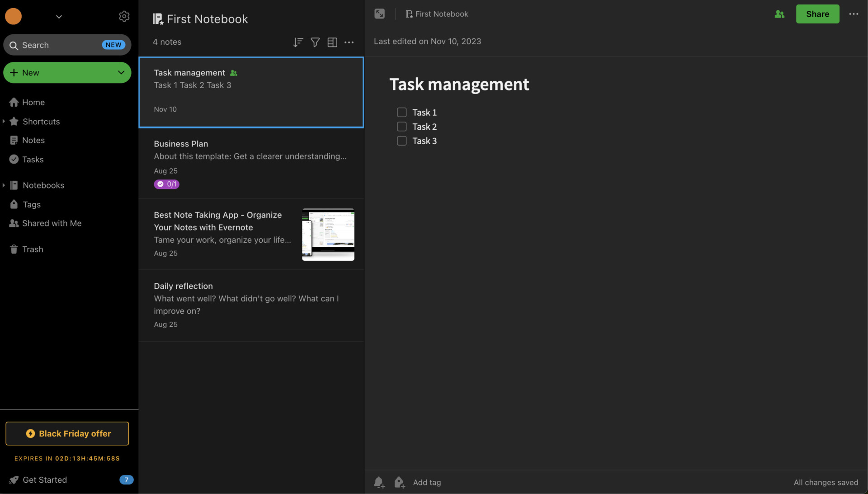Screen dimensions: 868x494
Task: Open the settings gear in the sidebar
Action: [124, 16]
